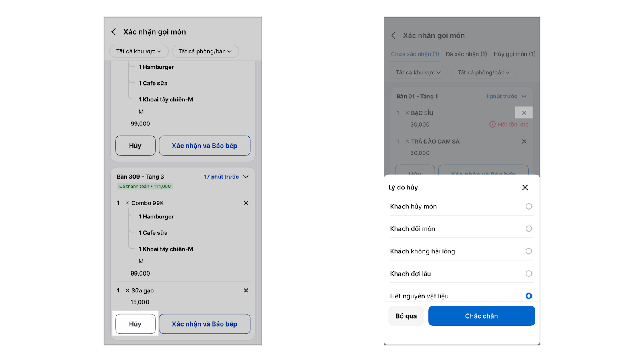
Task: Open left Tất cả phòng/bàn dropdown
Action: [205, 51]
